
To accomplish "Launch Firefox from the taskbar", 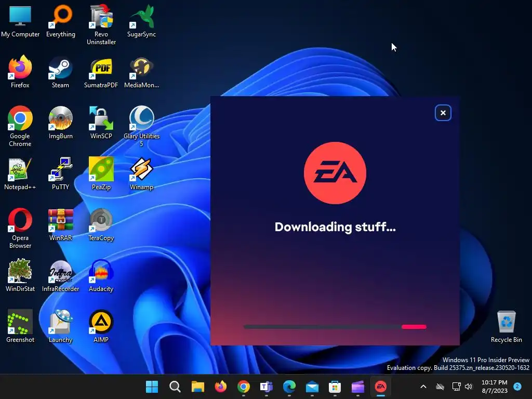I will point(220,387).
